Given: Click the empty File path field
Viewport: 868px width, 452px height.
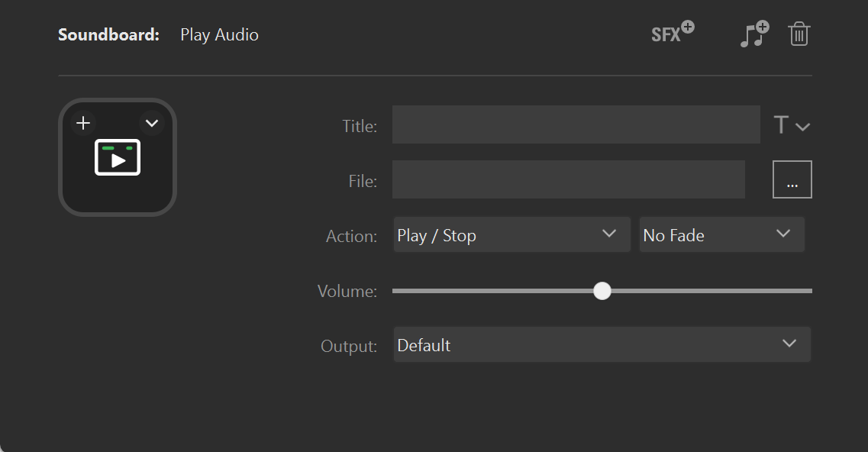Looking at the screenshot, I should [x=568, y=179].
